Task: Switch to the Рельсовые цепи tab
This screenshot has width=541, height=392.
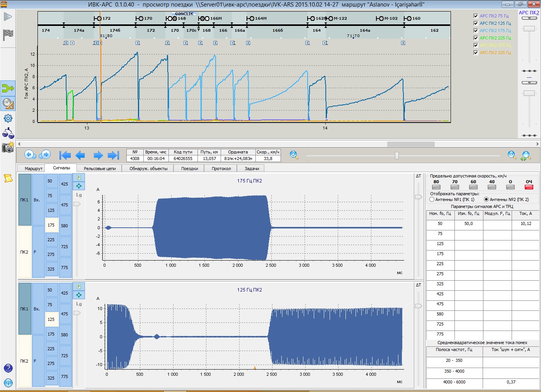Action: [x=100, y=169]
